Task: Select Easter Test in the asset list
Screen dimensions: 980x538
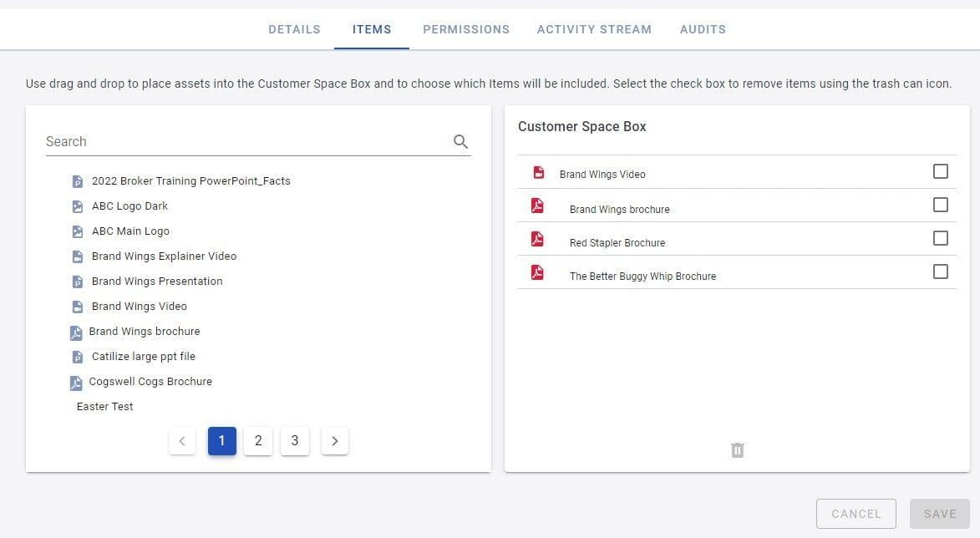Action: (105, 407)
